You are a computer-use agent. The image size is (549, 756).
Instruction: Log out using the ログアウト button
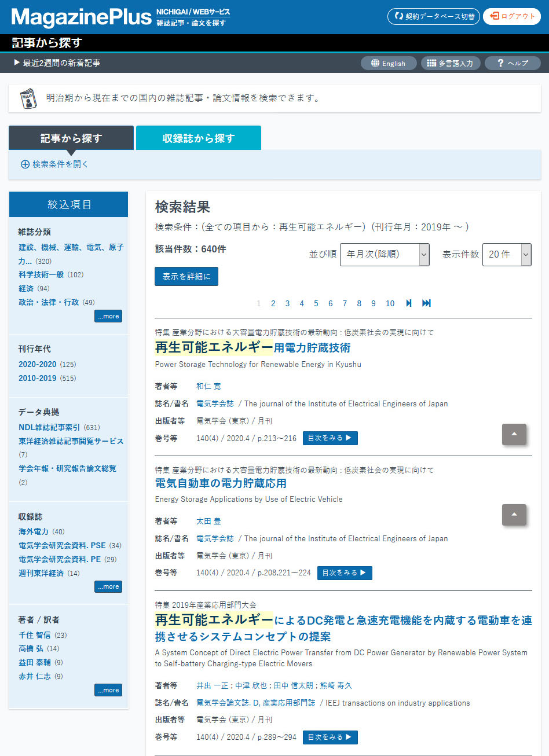511,16
